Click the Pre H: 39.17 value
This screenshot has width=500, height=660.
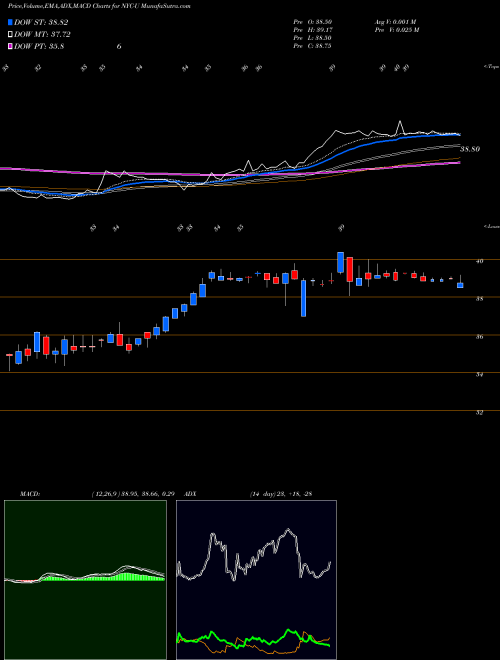pos(312,29)
